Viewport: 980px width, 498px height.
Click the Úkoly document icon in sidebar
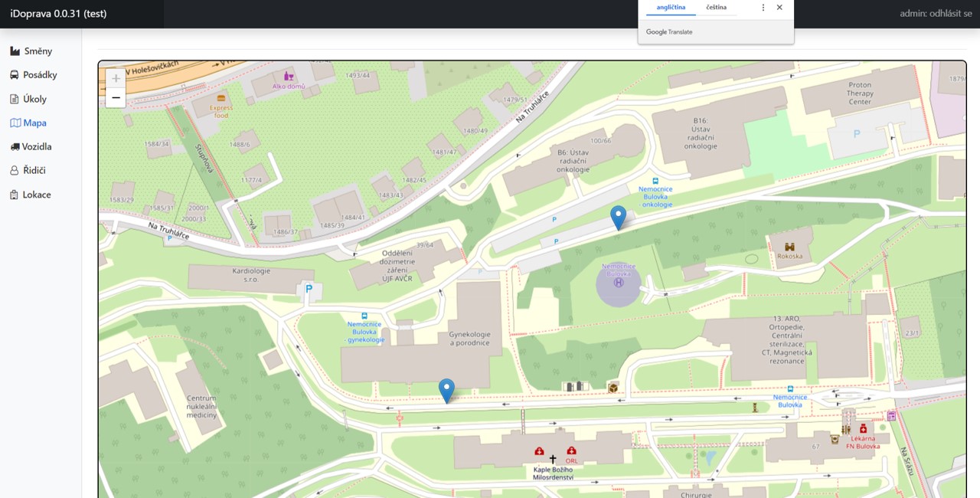15,99
